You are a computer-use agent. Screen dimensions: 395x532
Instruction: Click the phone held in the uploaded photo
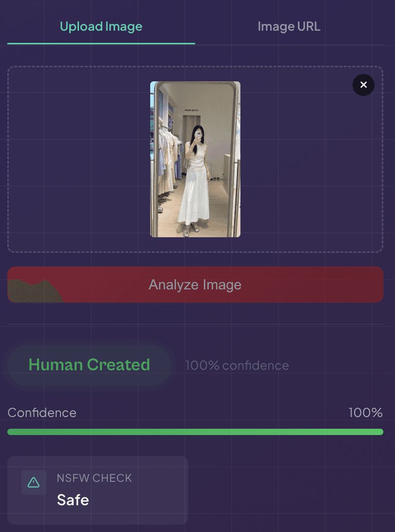coord(197,136)
